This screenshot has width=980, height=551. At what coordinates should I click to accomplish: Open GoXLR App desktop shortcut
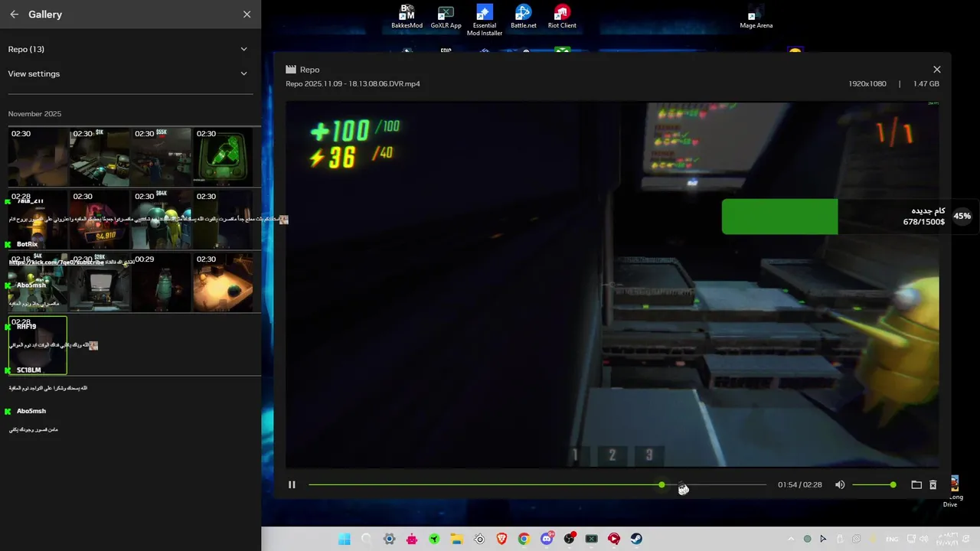tap(446, 17)
